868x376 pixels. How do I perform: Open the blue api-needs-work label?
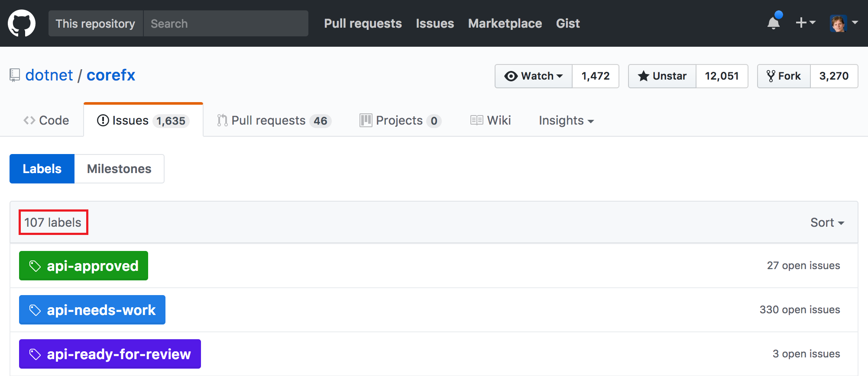pos(92,310)
